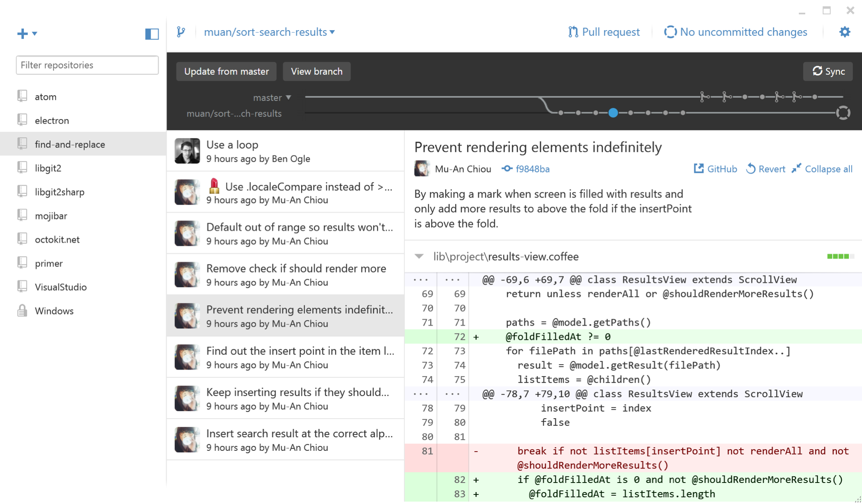
Task: Click the Update from master button
Action: click(226, 71)
